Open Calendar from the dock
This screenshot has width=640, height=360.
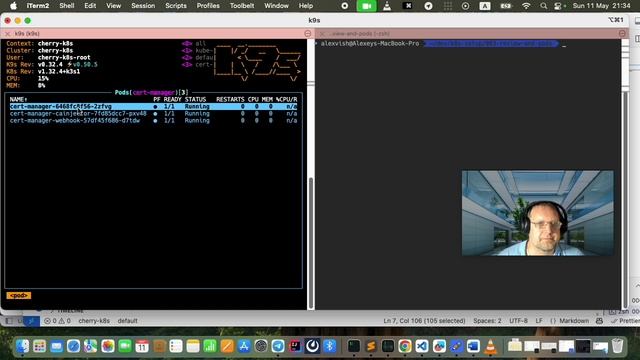click(142, 346)
